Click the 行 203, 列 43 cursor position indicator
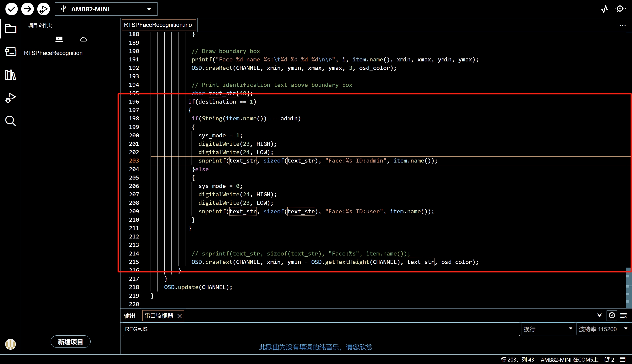The width and height of the screenshot is (632, 364). tap(517, 360)
